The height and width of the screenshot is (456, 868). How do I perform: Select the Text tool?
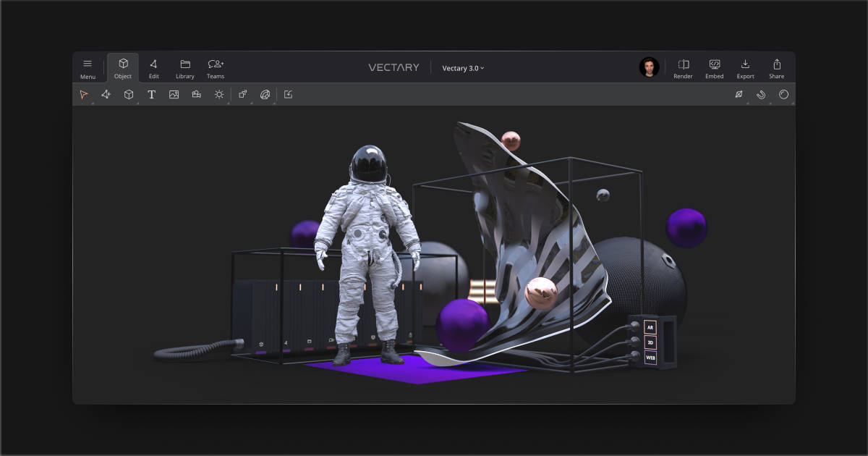(x=151, y=94)
